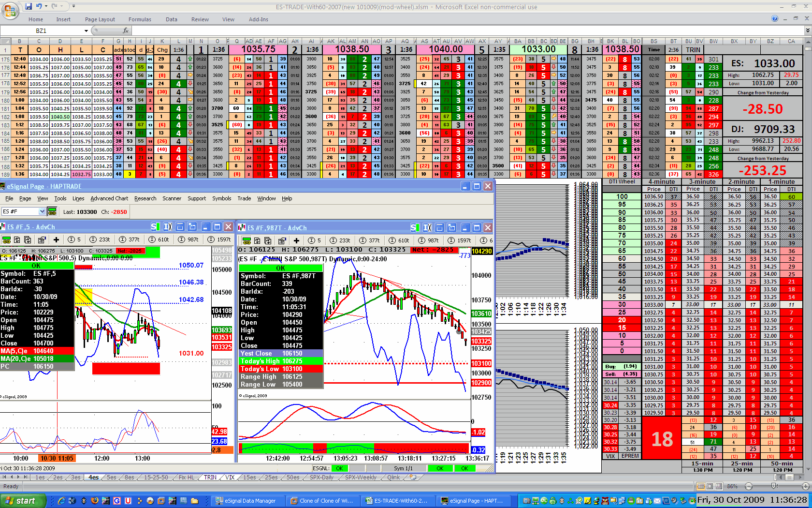Image resolution: width=812 pixels, height=508 pixels.
Task: Launch Firefox from the quick launch bar
Action: pyautogui.click(x=95, y=501)
